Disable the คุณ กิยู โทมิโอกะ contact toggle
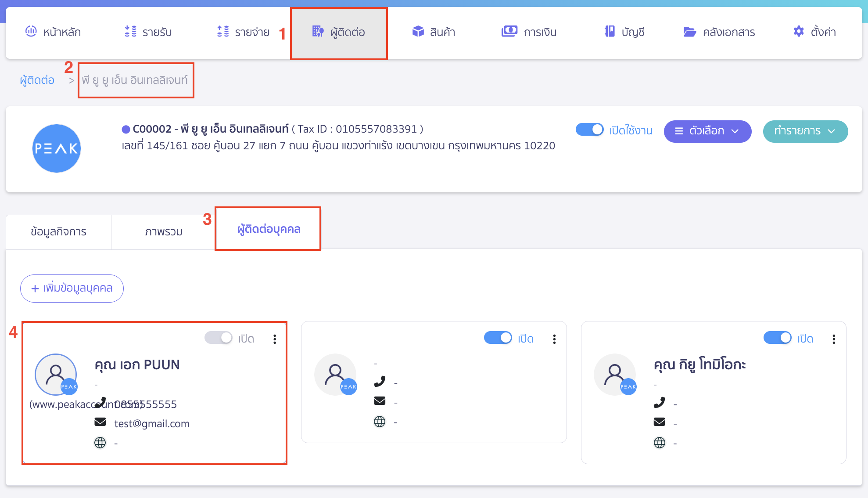868x498 pixels. point(777,338)
